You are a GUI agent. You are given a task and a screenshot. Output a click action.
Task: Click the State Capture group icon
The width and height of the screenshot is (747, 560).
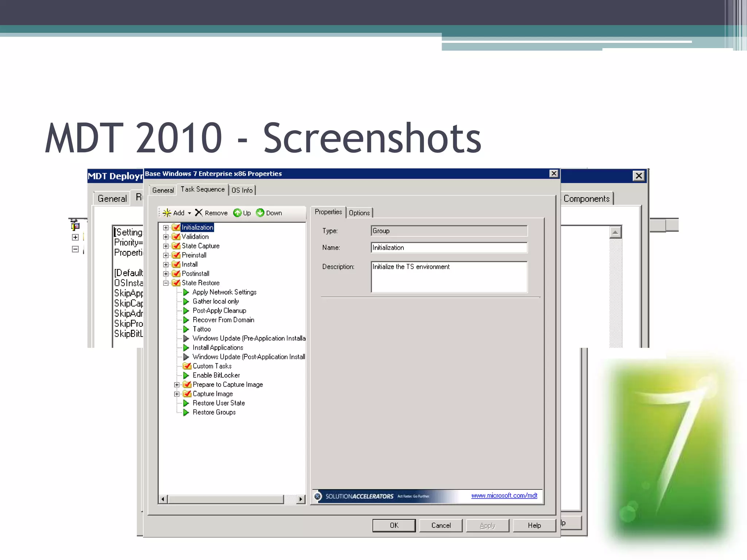[176, 246]
